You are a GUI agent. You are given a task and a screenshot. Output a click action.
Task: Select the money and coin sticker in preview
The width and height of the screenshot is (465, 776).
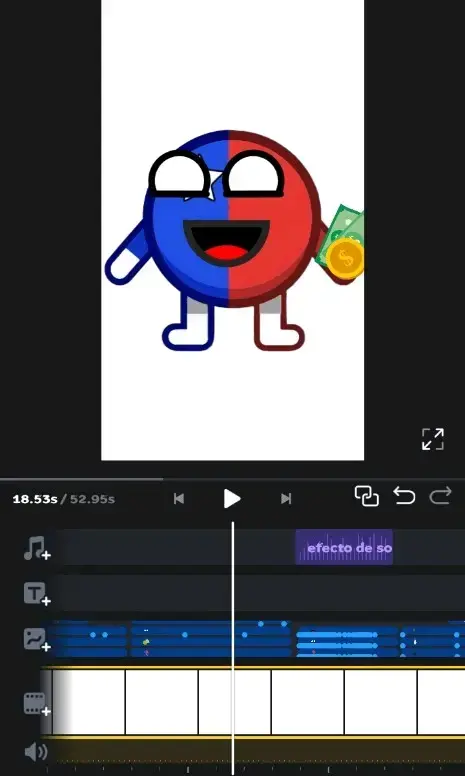pyautogui.click(x=341, y=243)
